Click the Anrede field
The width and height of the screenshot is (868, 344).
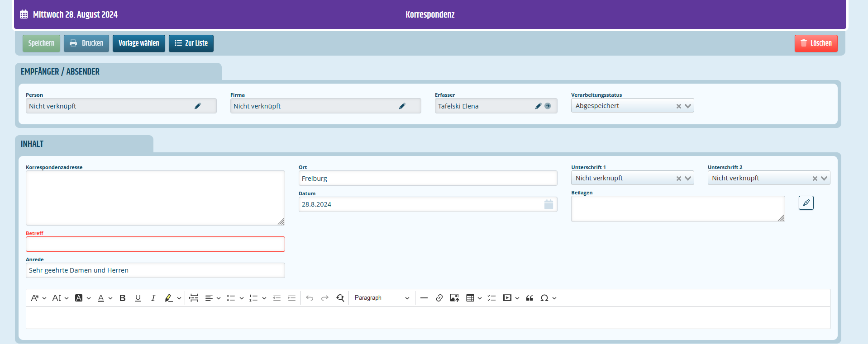155,270
